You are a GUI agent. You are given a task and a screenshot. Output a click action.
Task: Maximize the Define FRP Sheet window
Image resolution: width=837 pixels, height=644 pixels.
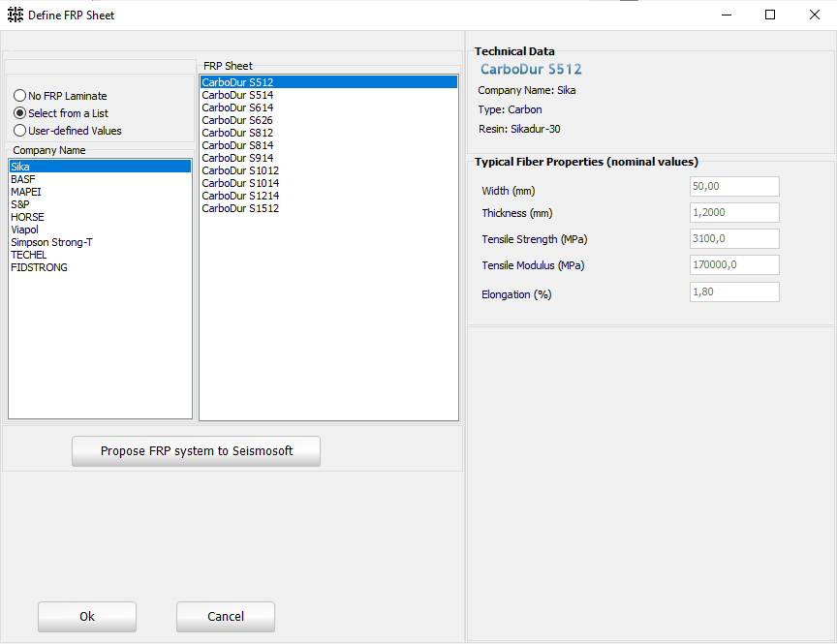[770, 15]
